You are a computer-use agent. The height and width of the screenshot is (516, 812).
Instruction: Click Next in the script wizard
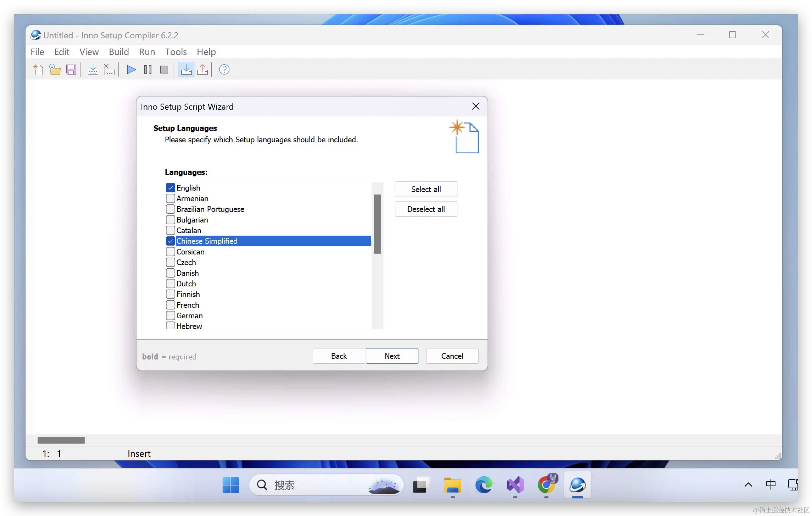click(392, 356)
